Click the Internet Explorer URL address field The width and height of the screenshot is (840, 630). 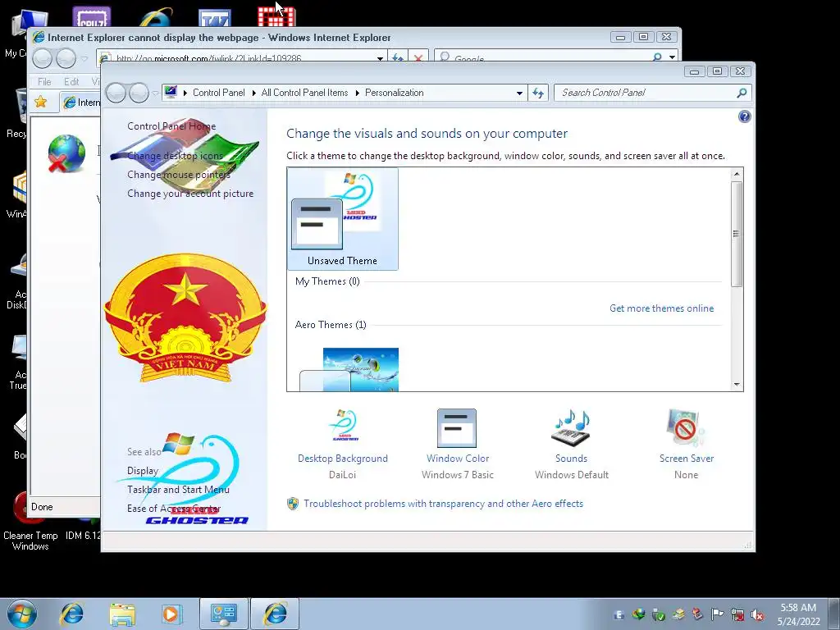(x=244, y=57)
